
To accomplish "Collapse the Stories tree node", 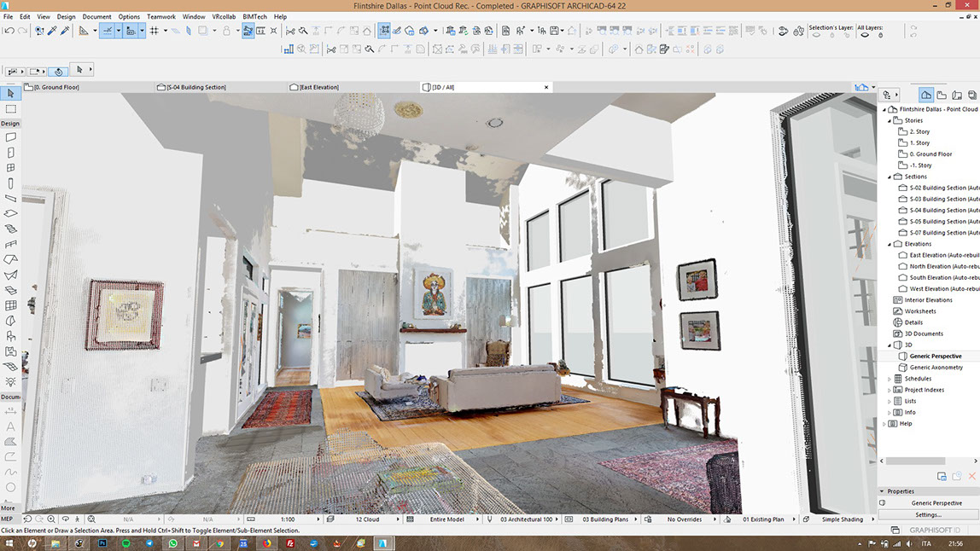I will [889, 120].
